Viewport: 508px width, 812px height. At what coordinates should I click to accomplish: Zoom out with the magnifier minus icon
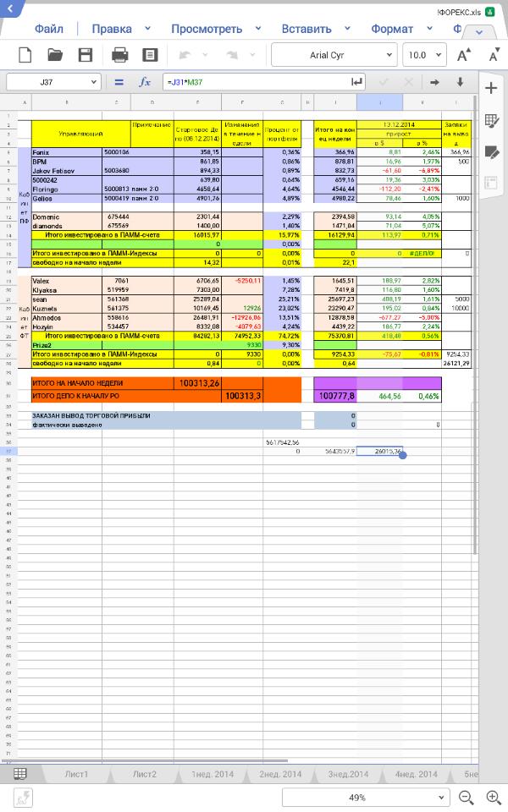466,798
